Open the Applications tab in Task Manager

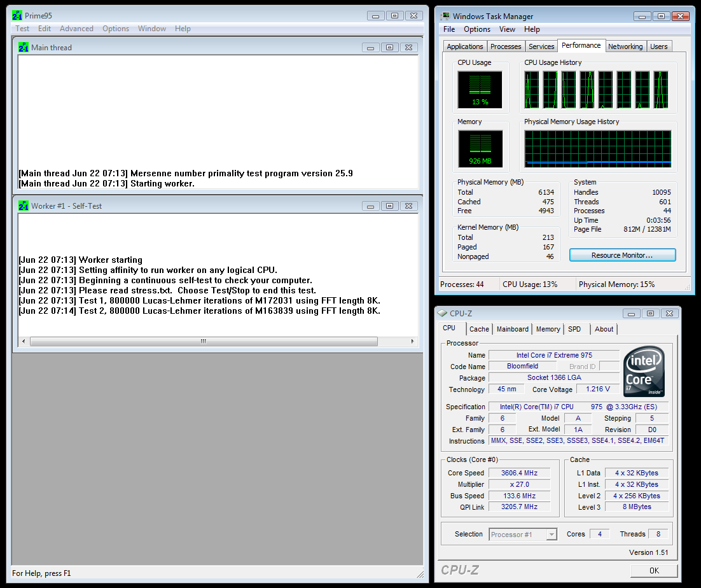464,46
